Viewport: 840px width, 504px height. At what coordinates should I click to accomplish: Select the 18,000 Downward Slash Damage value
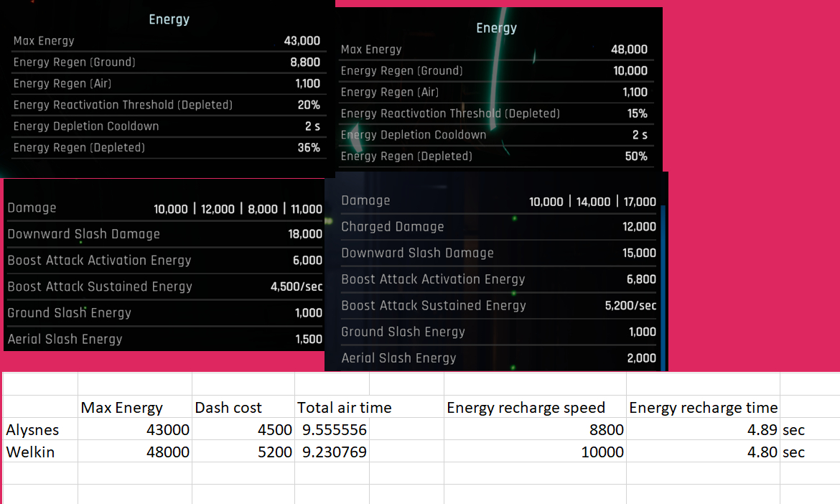pyautogui.click(x=305, y=234)
